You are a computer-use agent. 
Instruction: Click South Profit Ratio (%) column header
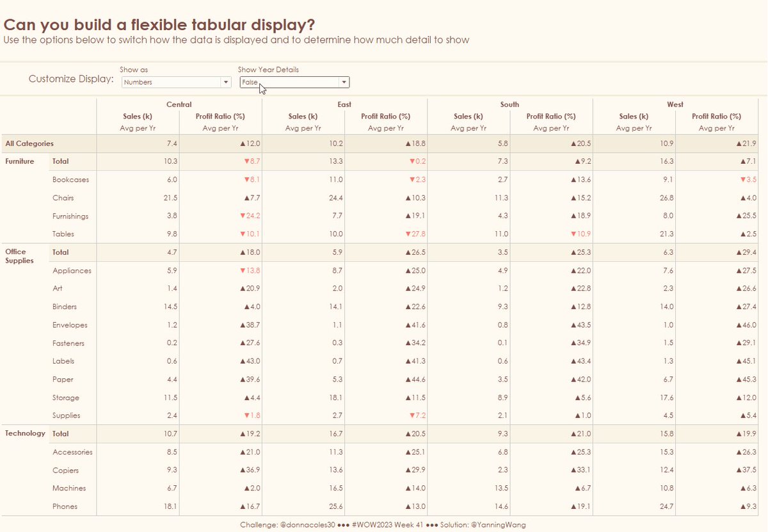(551, 117)
